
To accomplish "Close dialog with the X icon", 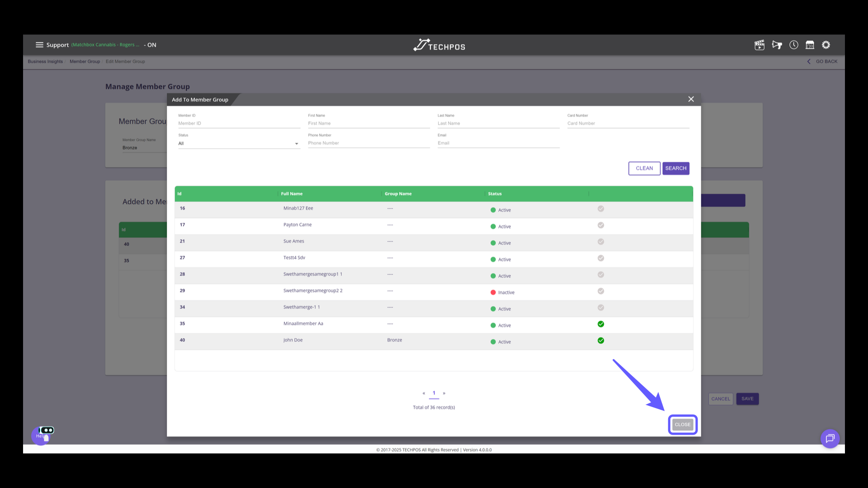I will (x=691, y=99).
